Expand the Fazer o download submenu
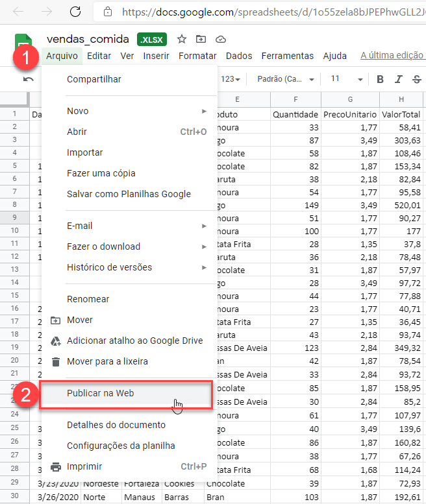This screenshot has height=504, width=426. 204,247
